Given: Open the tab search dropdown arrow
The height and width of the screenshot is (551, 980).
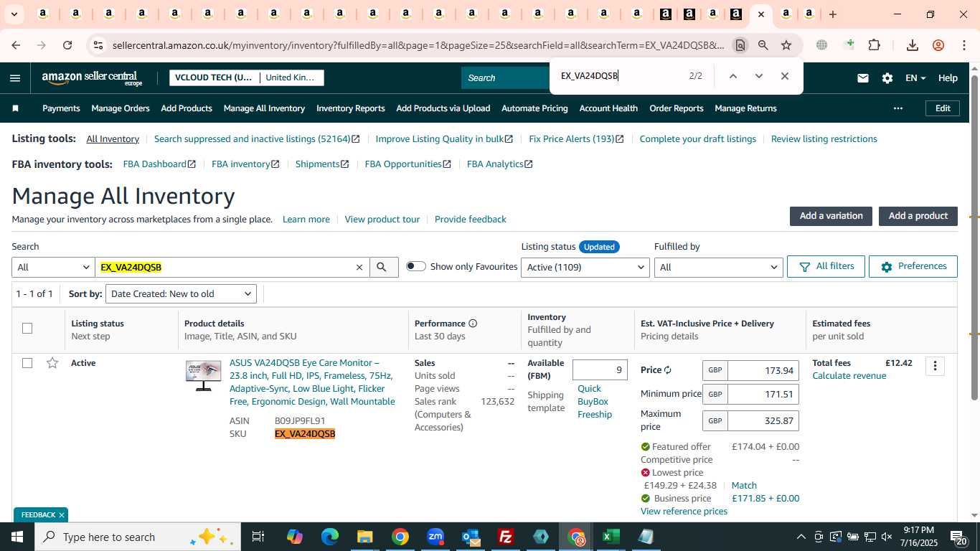Looking at the screenshot, I should click(x=14, y=14).
